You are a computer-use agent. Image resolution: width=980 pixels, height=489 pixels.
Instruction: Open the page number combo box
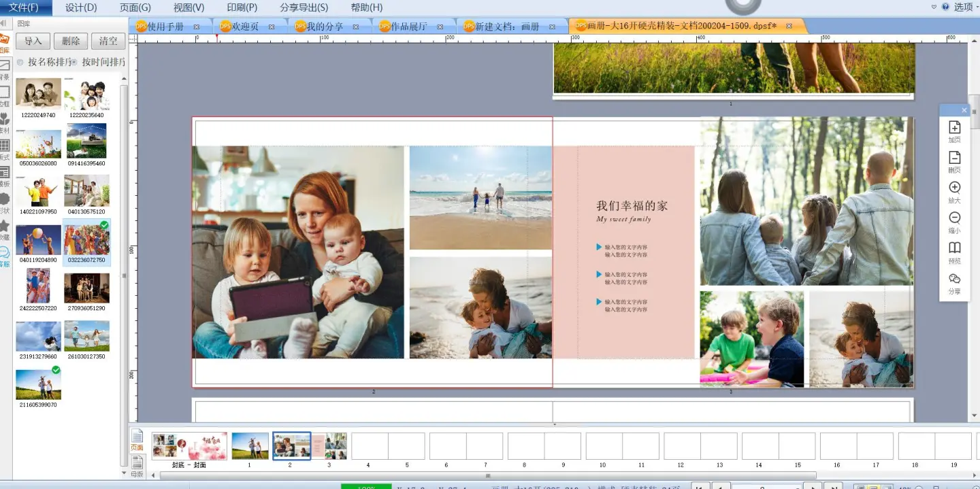tap(766, 486)
